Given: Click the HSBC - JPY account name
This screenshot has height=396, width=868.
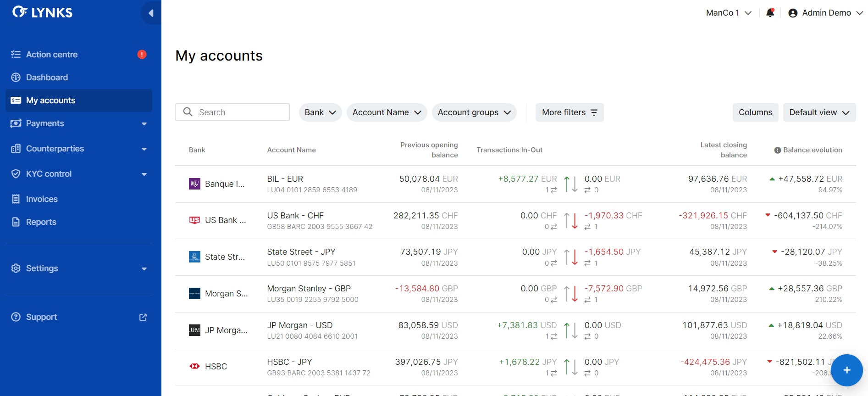Looking at the screenshot, I should pyautogui.click(x=289, y=362).
